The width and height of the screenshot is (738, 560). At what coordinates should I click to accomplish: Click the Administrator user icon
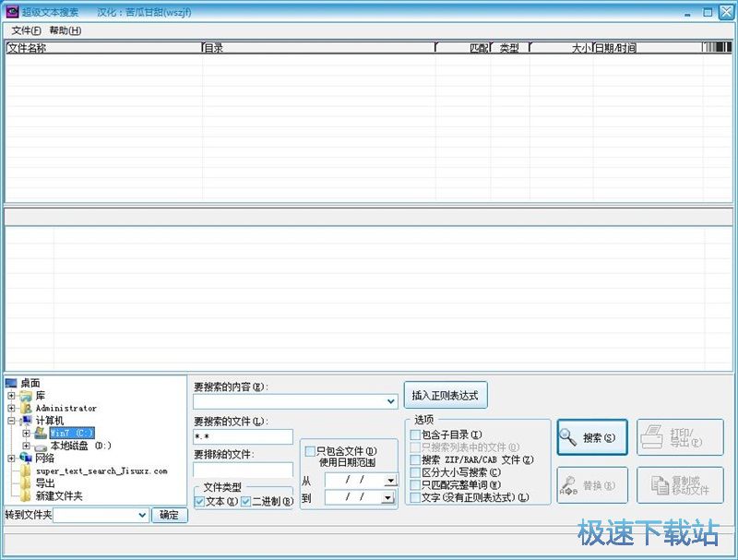[27, 408]
